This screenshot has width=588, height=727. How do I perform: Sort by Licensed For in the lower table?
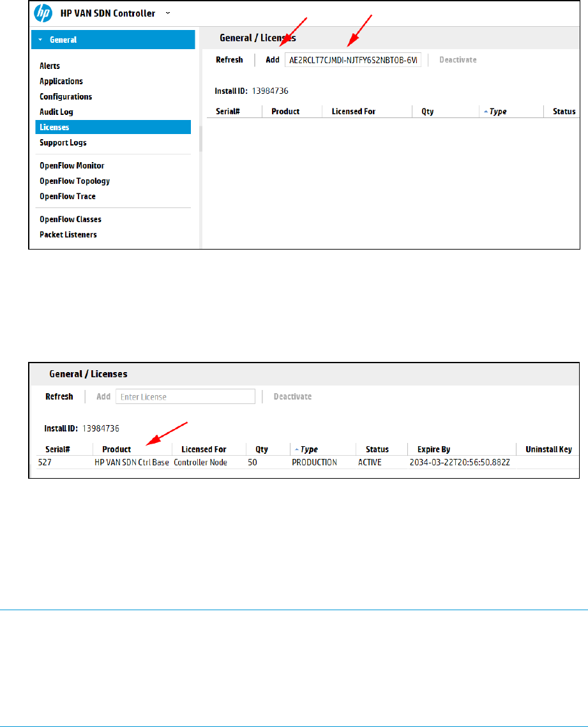point(204,449)
